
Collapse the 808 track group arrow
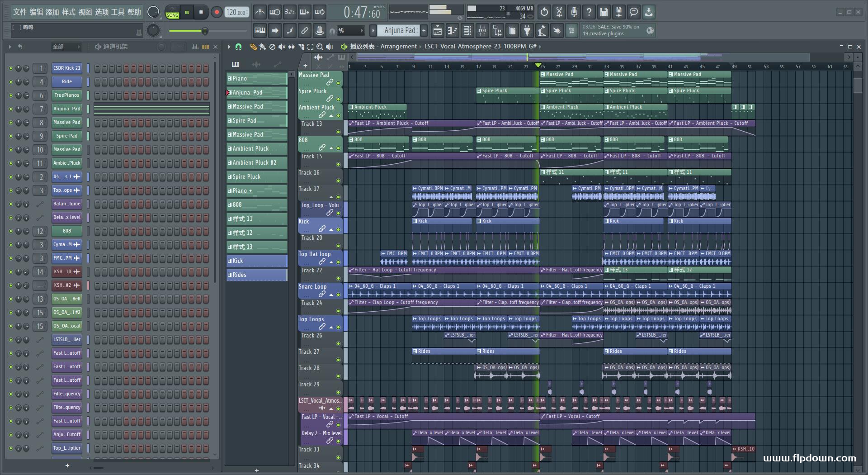click(x=331, y=148)
